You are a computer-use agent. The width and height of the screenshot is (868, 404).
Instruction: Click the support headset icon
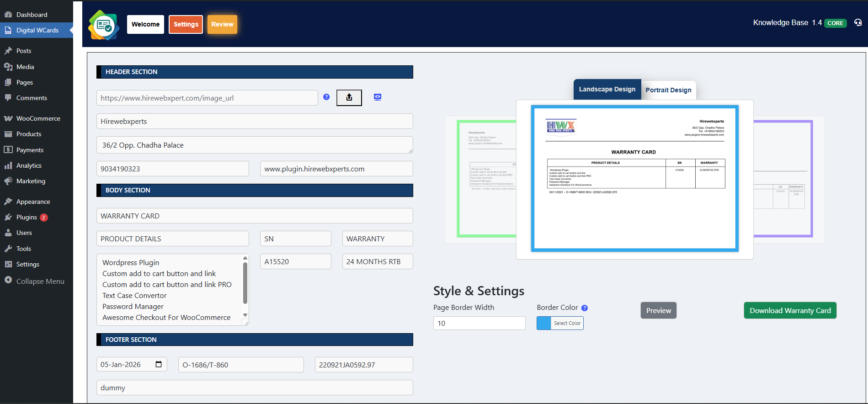tap(857, 23)
